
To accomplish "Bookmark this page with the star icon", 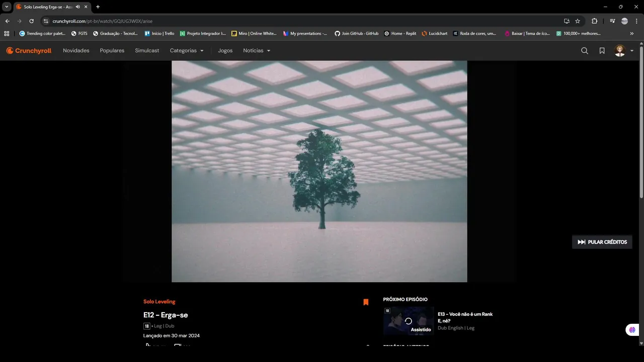I will pos(578,21).
